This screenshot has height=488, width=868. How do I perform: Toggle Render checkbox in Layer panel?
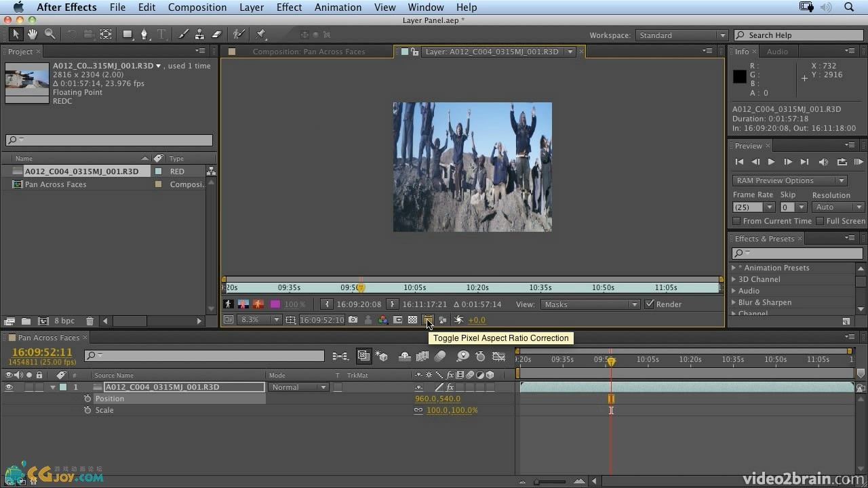pos(650,304)
